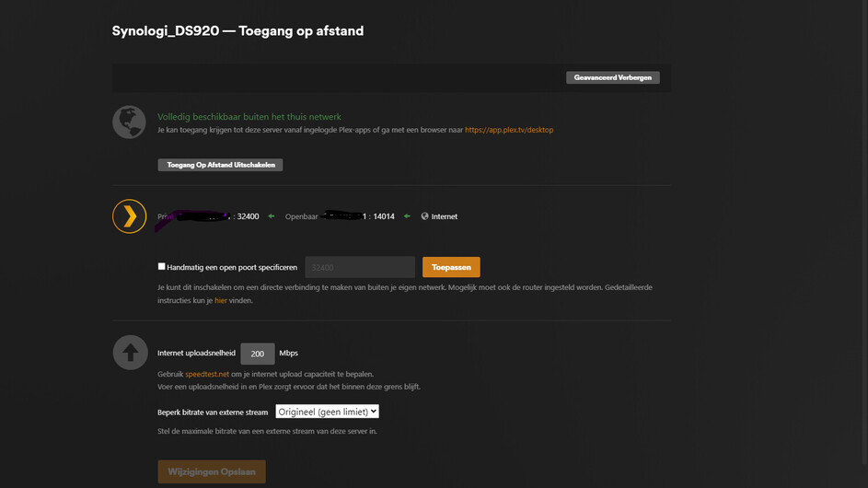Click the 'Wijzigingen Opslaan' button
Image resolution: width=868 pixels, height=488 pixels.
tap(212, 472)
